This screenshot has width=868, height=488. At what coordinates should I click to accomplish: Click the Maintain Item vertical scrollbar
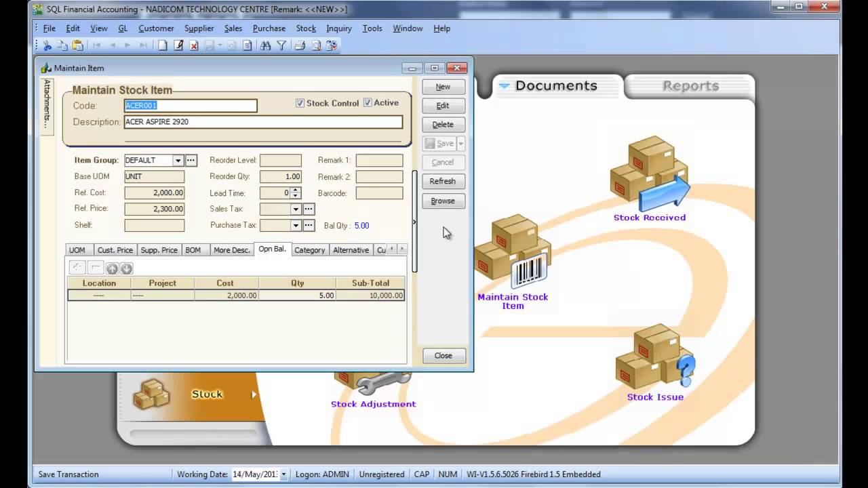(x=415, y=220)
